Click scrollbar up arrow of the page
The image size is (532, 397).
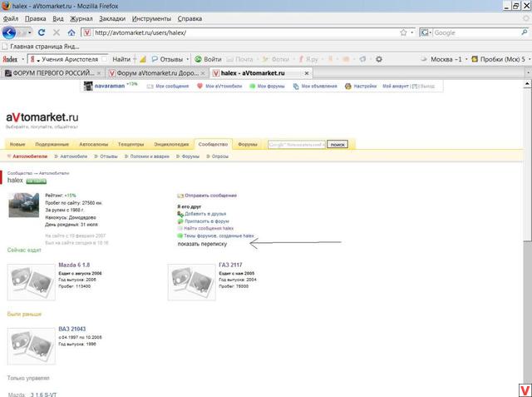tap(527, 83)
